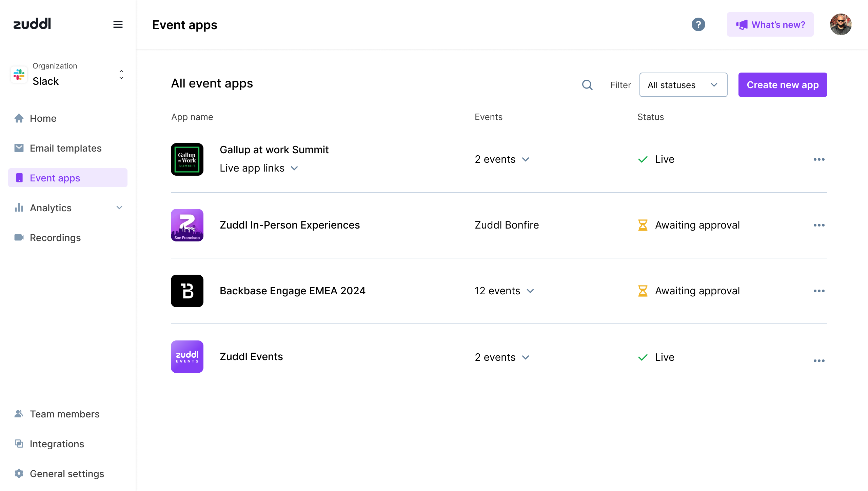The image size is (868, 491).
Task: Click the Status column header
Action: tap(650, 117)
